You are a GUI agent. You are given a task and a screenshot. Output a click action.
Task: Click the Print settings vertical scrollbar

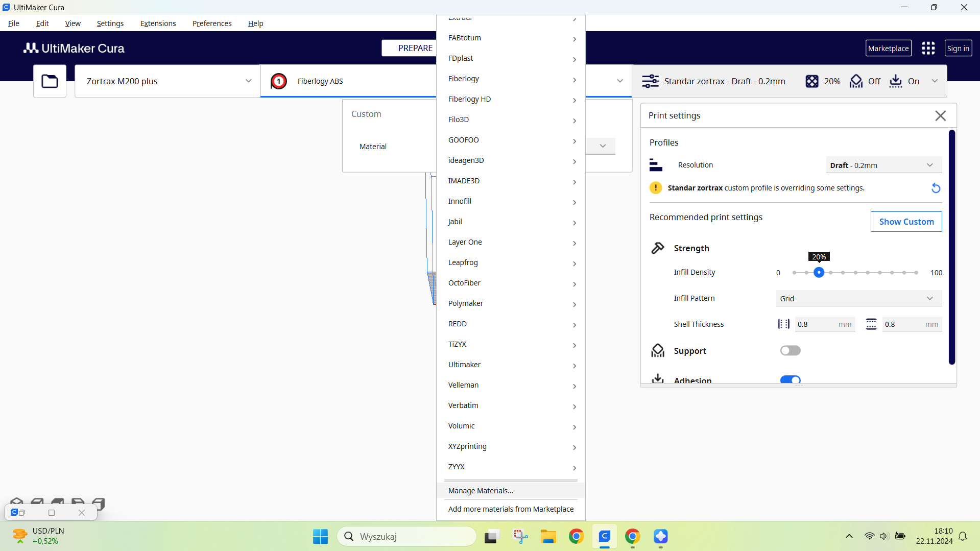(x=951, y=247)
